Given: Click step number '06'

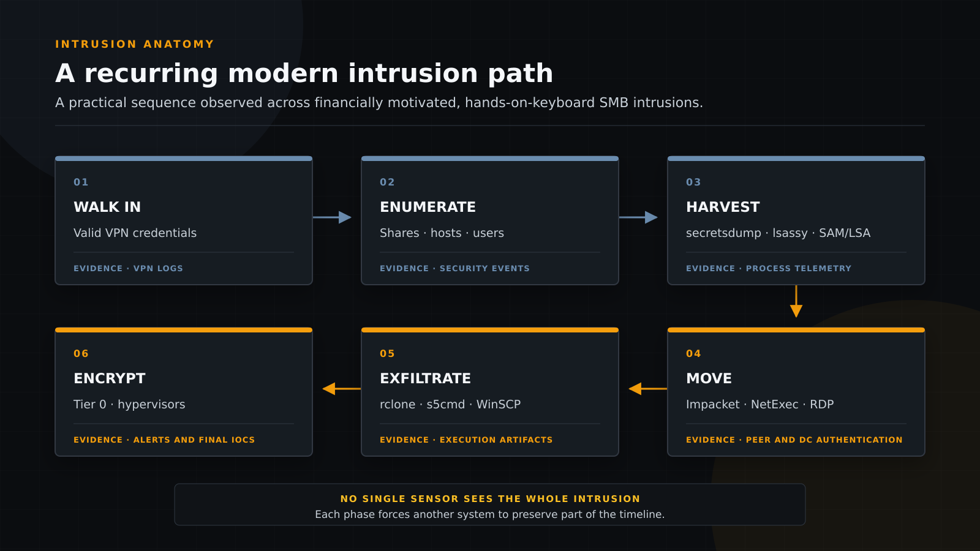Looking at the screenshot, I should 81,353.
